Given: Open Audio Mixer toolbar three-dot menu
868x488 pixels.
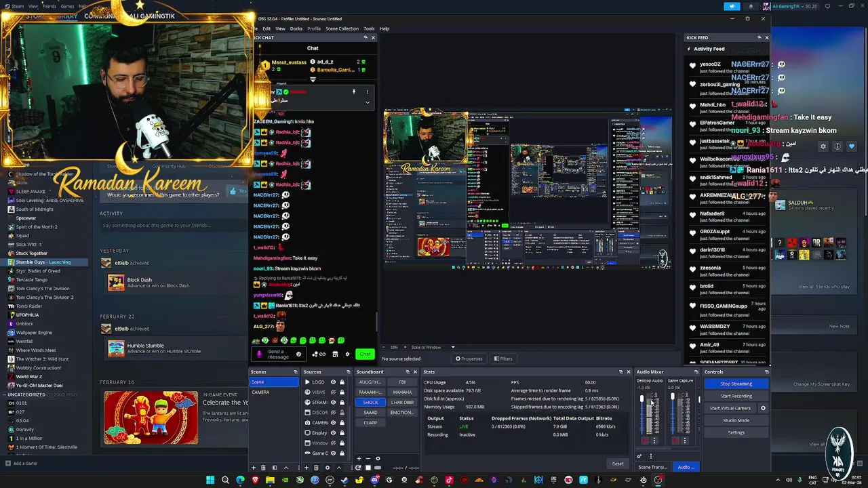Looking at the screenshot, I should pos(651,456).
